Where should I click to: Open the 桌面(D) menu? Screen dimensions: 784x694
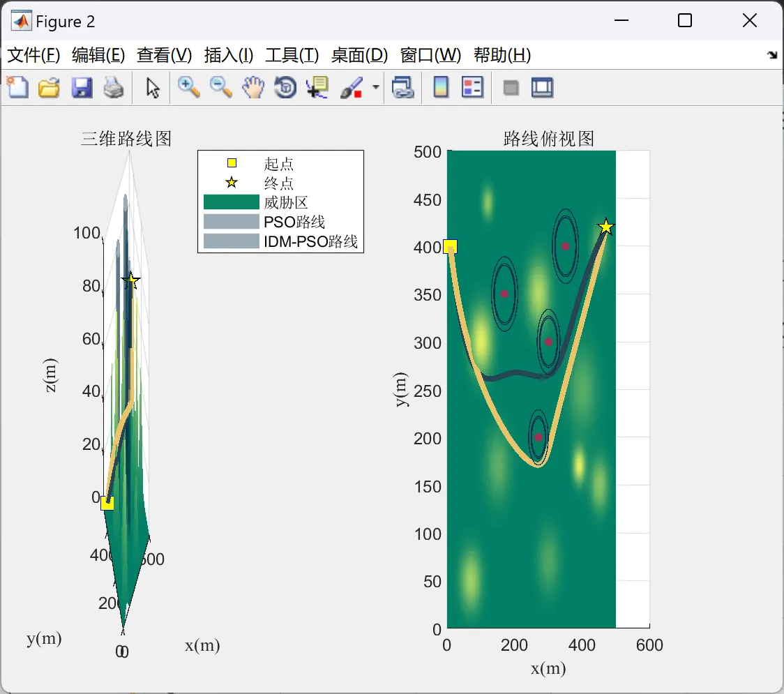(x=359, y=55)
